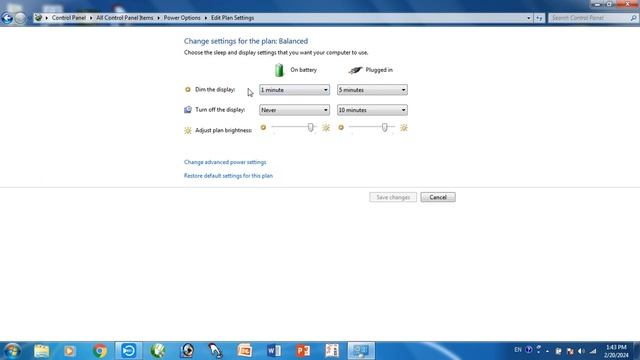Open Windows Explorer from taskbar

42,351
